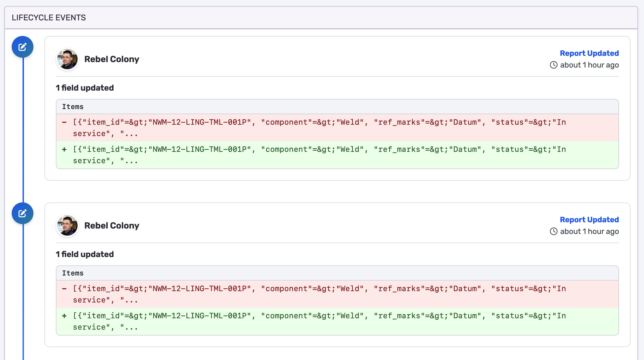This screenshot has height=360, width=644.
Task: Click the LIFECYCLE EVENTS panel header
Action: (x=49, y=18)
